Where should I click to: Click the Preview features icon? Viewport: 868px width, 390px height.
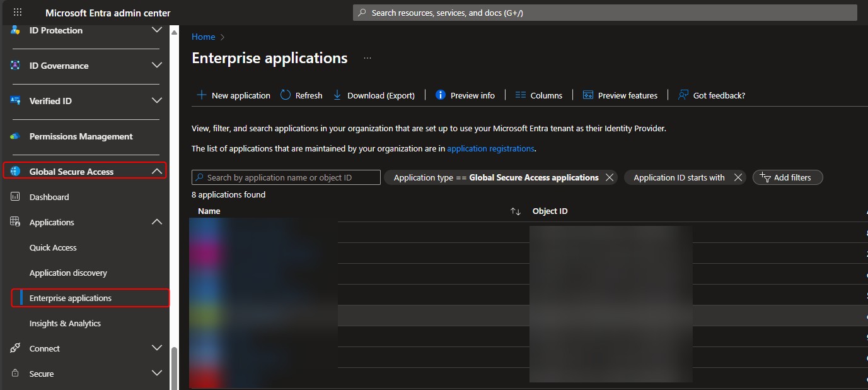point(588,95)
